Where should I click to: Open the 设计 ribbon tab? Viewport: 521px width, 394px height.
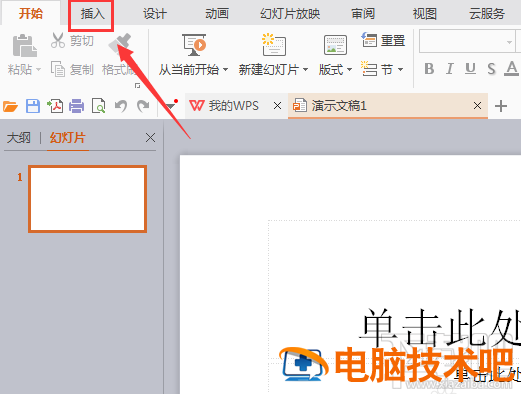tap(155, 14)
